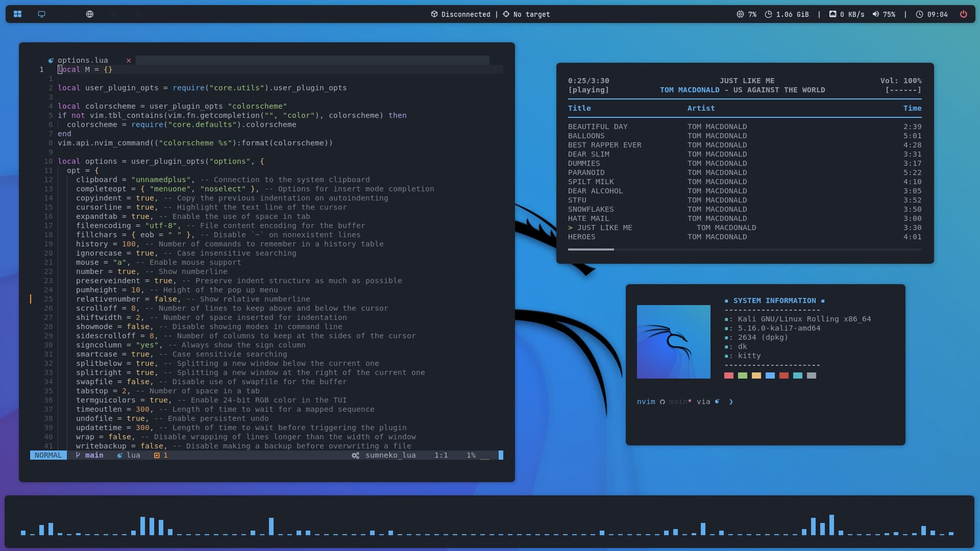Click the CPU usage chip icon
The width and height of the screenshot is (980, 551).
740,14
